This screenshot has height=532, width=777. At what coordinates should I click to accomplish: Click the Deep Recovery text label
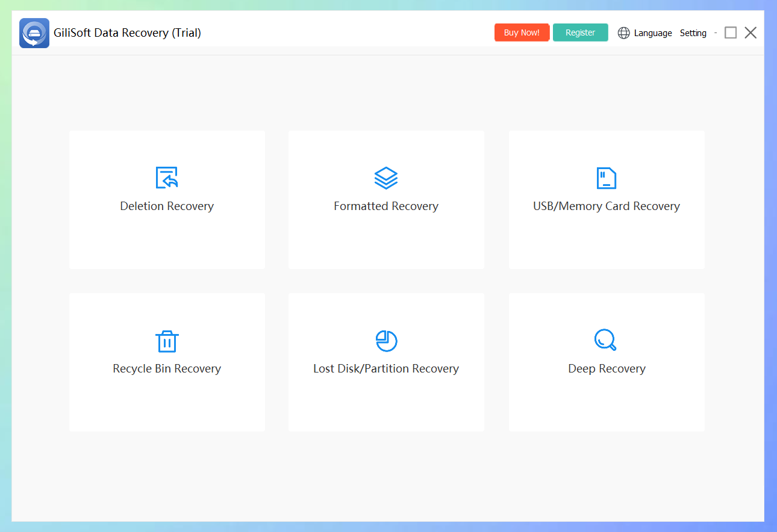tap(607, 368)
